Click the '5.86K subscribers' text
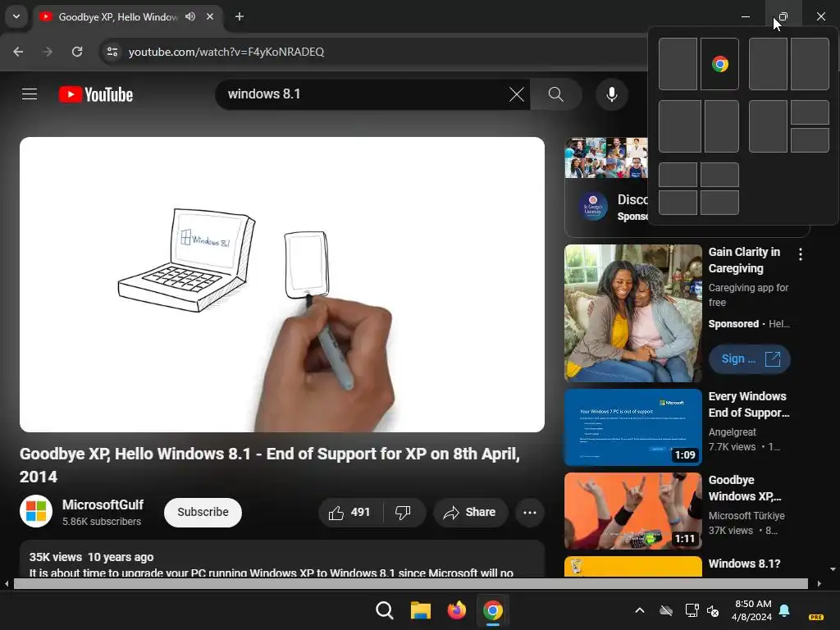Image resolution: width=840 pixels, height=630 pixels. tap(102, 521)
